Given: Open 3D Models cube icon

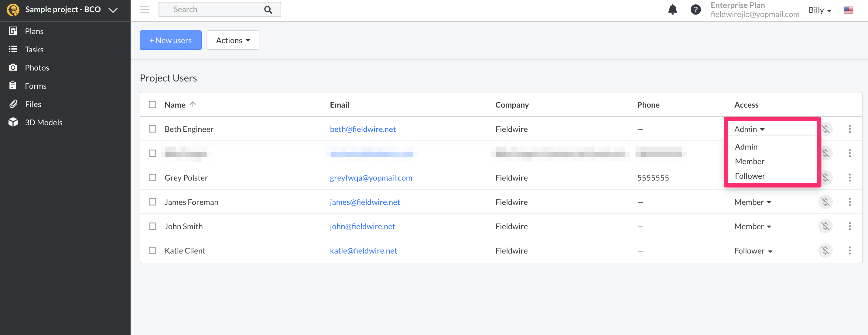Looking at the screenshot, I should (13, 122).
